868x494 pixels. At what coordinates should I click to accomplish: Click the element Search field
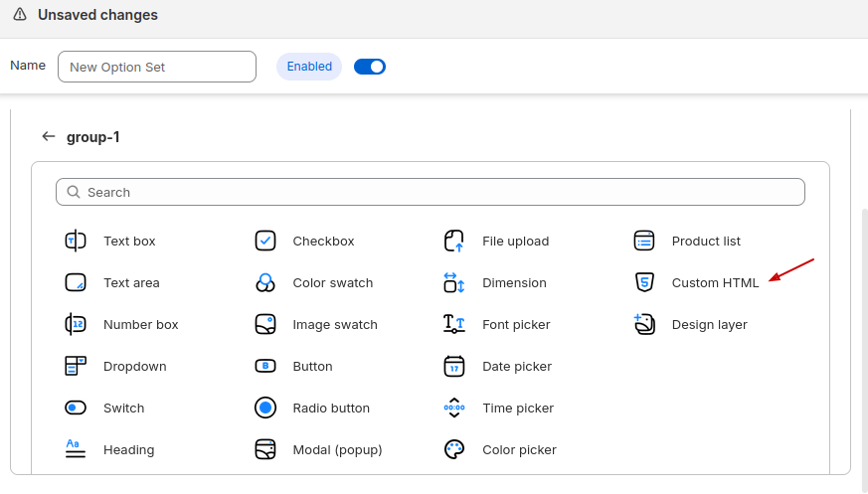[x=431, y=192]
